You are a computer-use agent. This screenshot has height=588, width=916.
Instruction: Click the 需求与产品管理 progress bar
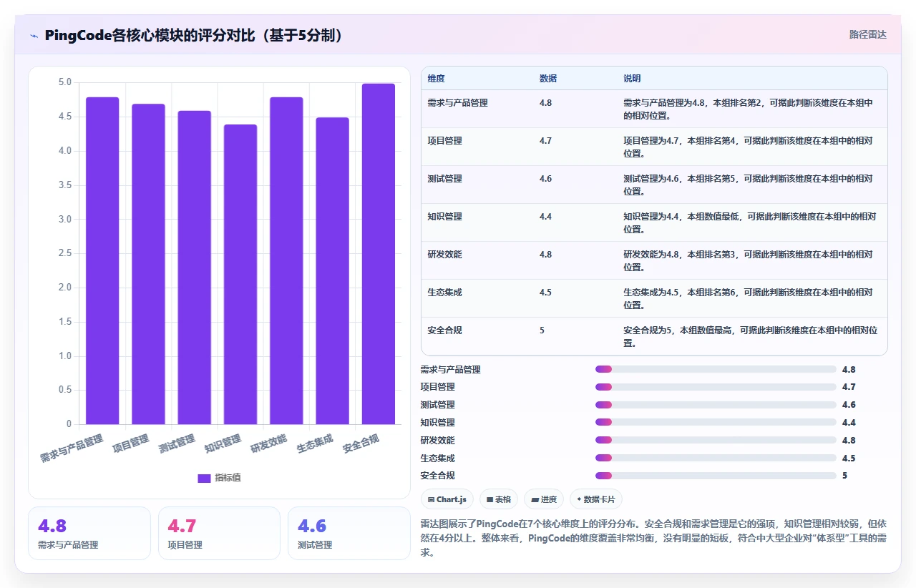pyautogui.click(x=716, y=369)
